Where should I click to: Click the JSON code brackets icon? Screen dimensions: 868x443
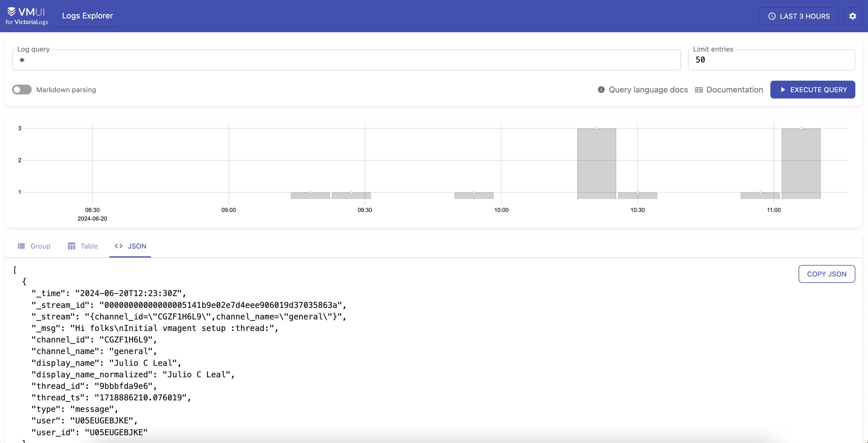(x=119, y=246)
